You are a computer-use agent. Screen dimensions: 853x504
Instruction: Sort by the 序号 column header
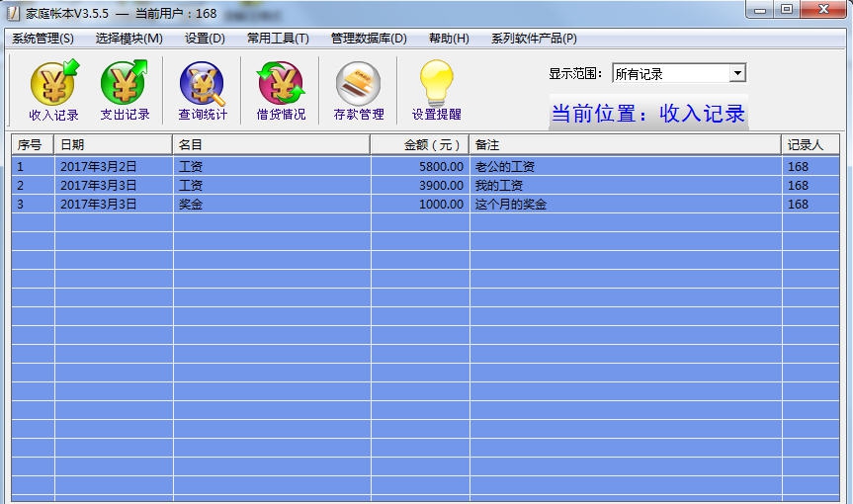click(x=33, y=145)
